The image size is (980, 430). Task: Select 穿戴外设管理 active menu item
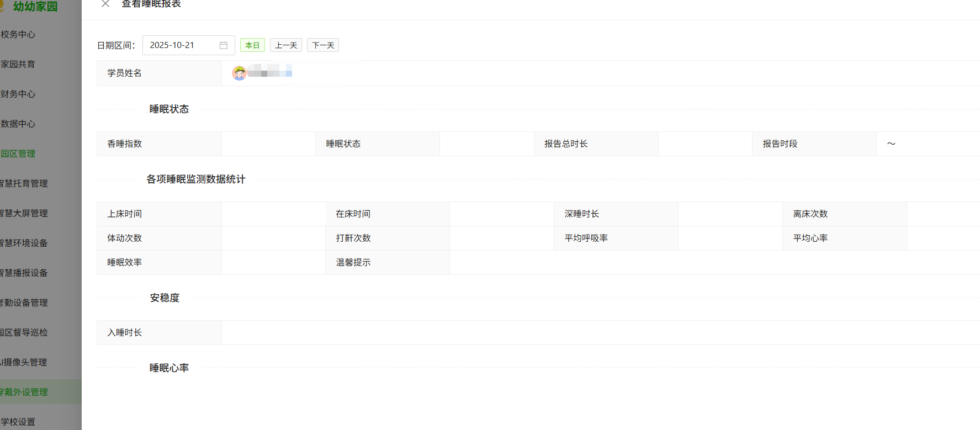click(x=24, y=392)
